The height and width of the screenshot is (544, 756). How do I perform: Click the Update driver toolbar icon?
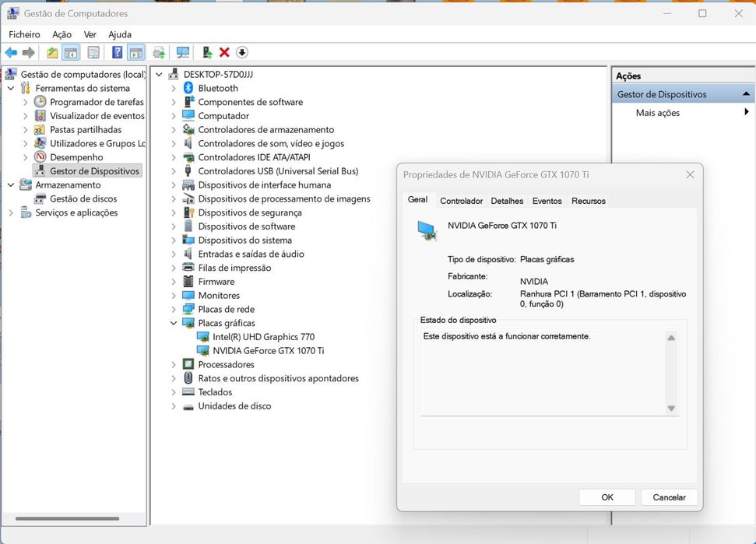(207, 52)
